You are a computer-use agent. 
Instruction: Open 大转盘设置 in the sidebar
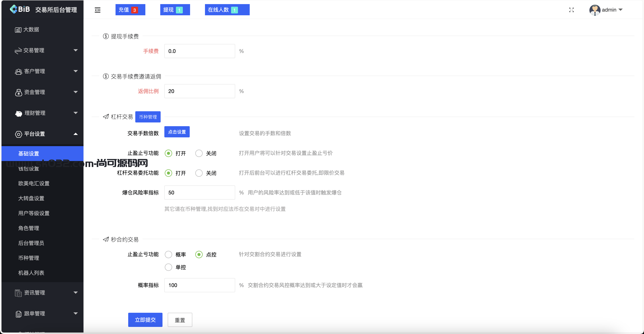42,198
